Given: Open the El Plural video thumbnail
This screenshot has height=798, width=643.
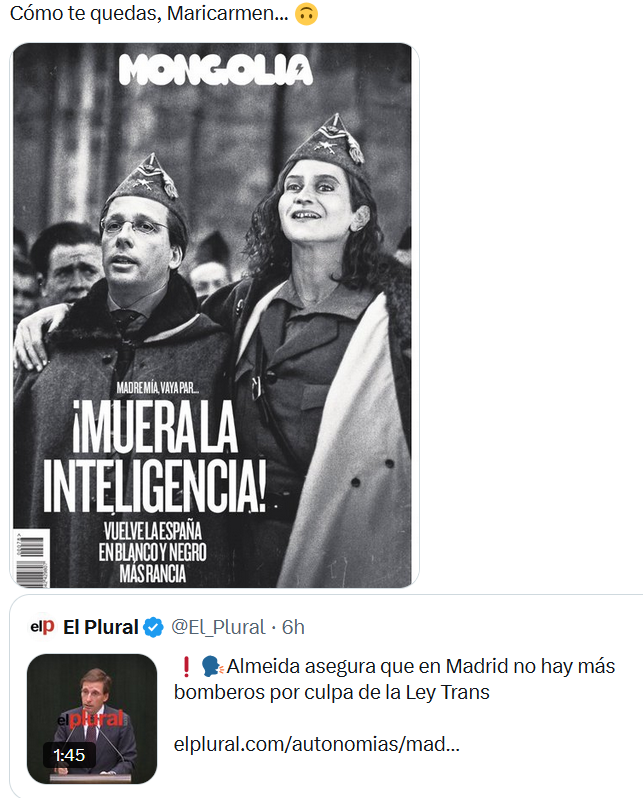Looking at the screenshot, I should [x=92, y=719].
